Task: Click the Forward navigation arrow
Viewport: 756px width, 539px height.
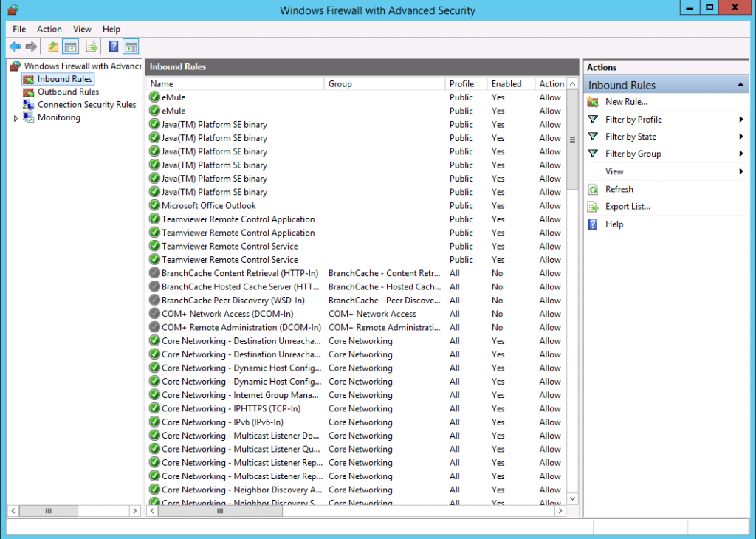Action: pyautogui.click(x=30, y=46)
